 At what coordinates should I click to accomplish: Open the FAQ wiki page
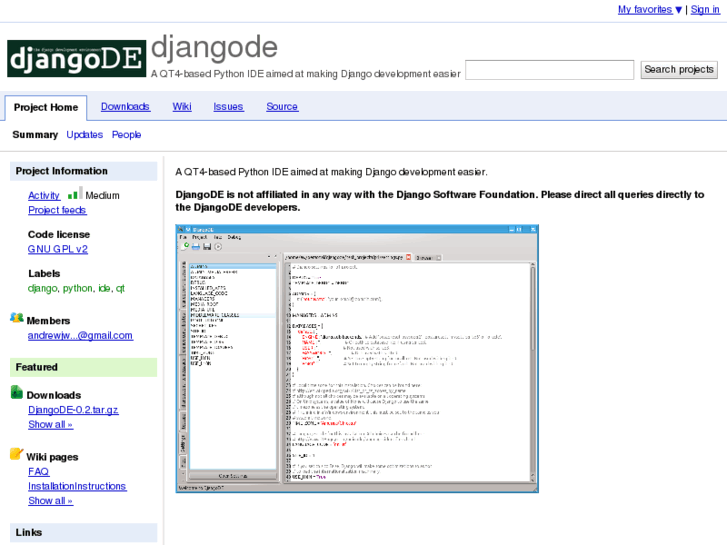[x=38, y=472]
